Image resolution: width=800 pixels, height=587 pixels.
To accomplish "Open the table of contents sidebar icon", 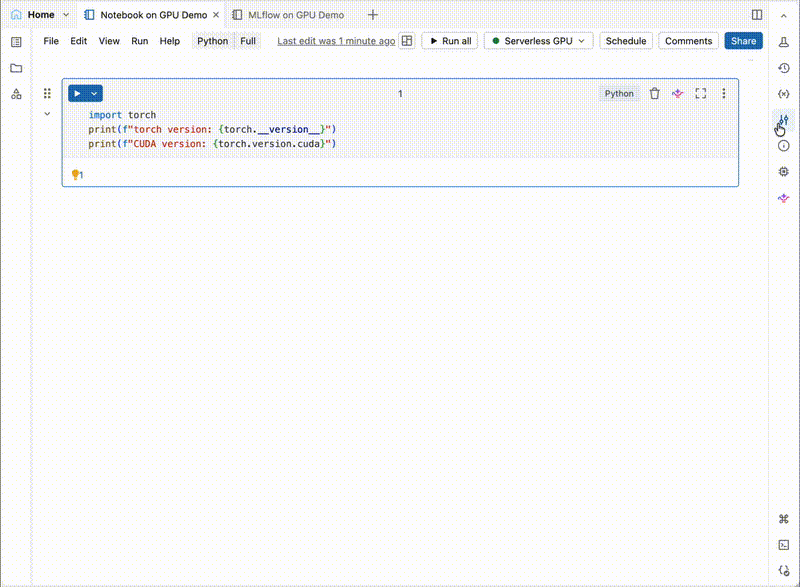I will point(16,42).
